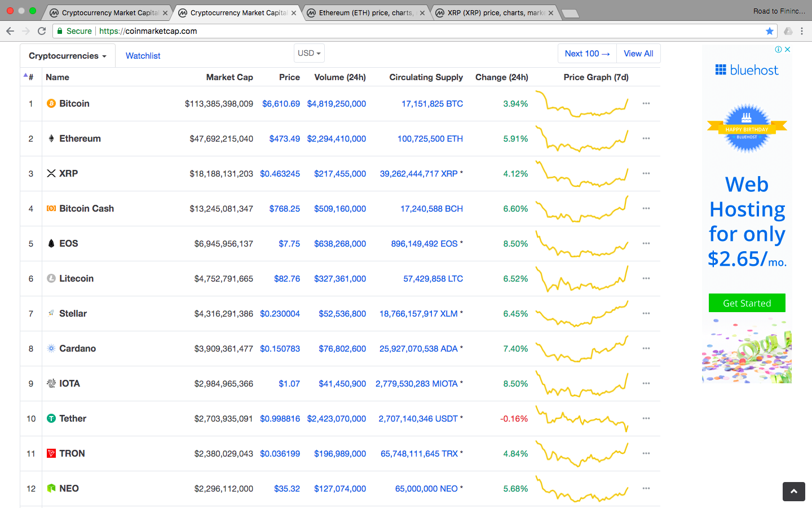This screenshot has width=812, height=508.
Task: Open the Cardano name link
Action: coord(78,348)
